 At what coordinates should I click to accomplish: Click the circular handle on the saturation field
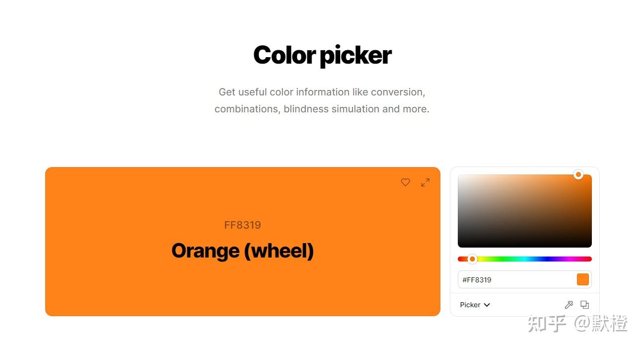click(x=578, y=174)
